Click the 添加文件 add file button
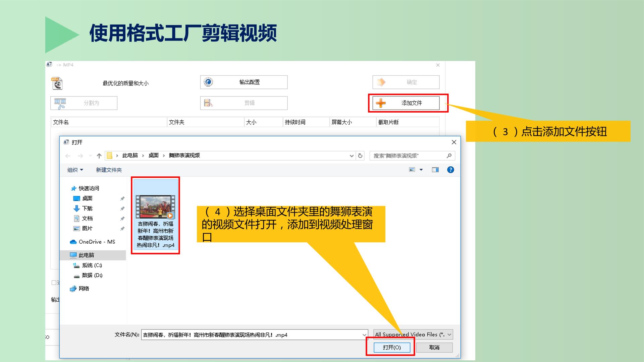 [x=406, y=103]
